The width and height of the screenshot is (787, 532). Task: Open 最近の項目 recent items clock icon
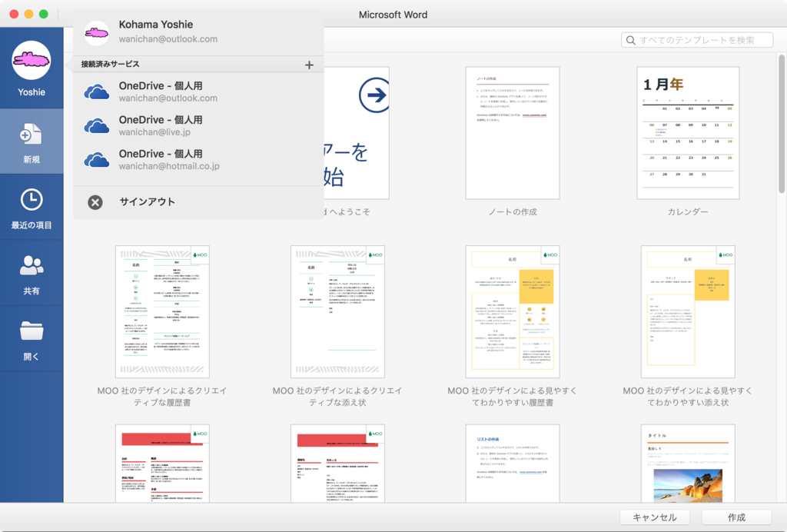click(31, 200)
